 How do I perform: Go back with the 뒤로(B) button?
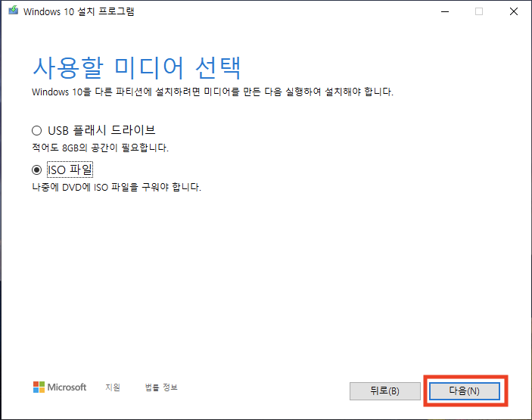click(384, 391)
